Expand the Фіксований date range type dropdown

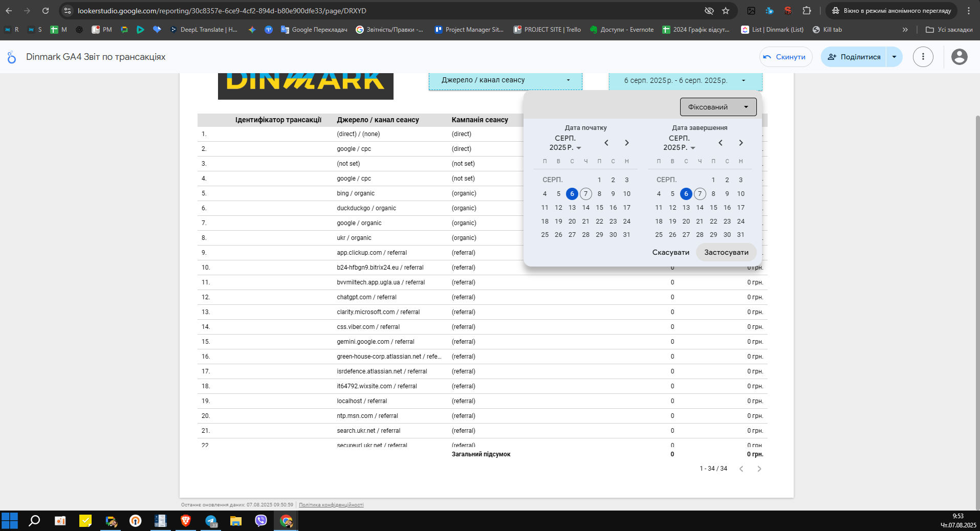click(x=718, y=107)
